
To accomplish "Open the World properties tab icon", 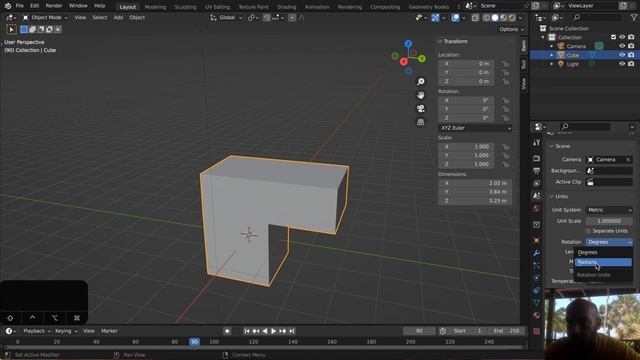I will pyautogui.click(x=536, y=209).
